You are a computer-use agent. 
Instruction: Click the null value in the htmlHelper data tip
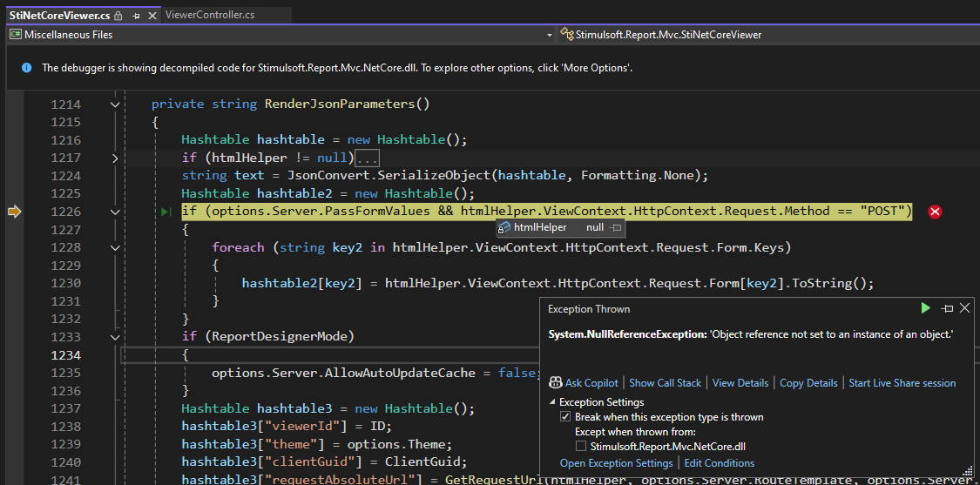(x=595, y=227)
